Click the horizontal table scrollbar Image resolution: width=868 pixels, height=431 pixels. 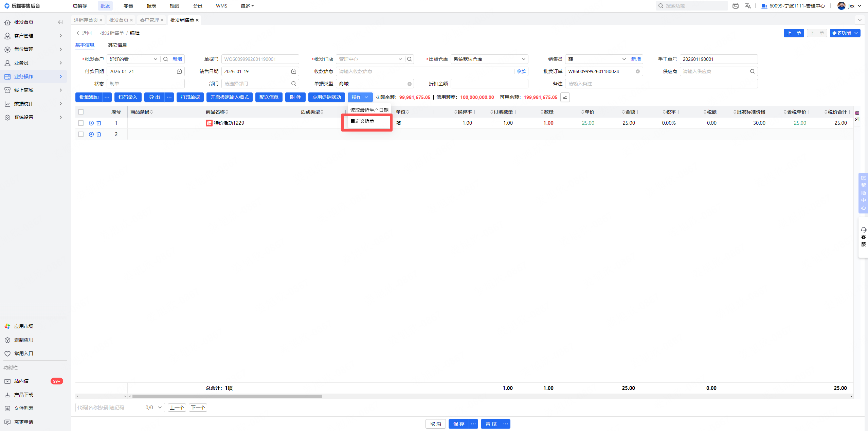(227, 396)
